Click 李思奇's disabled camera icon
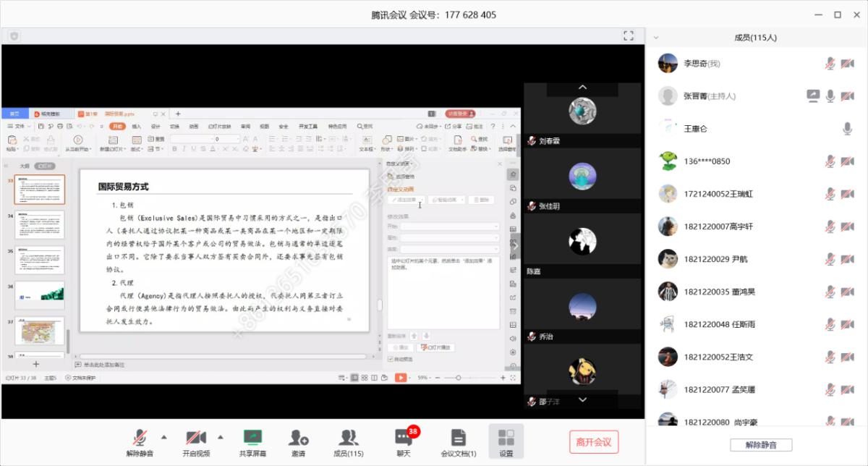Screen dimensions: 868x466 847,64
